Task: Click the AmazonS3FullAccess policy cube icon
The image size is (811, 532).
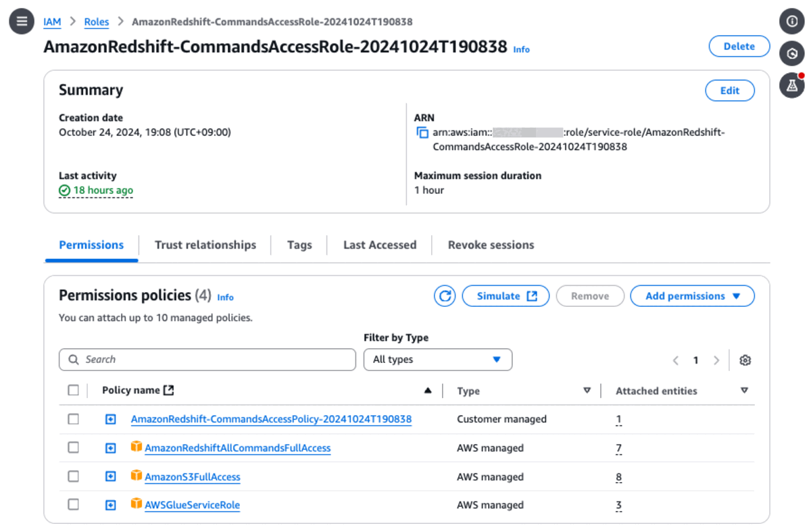Action: point(137,477)
